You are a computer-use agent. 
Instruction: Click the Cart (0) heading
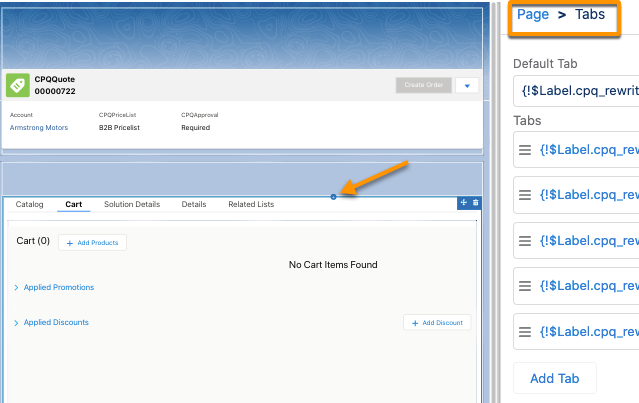click(x=33, y=241)
